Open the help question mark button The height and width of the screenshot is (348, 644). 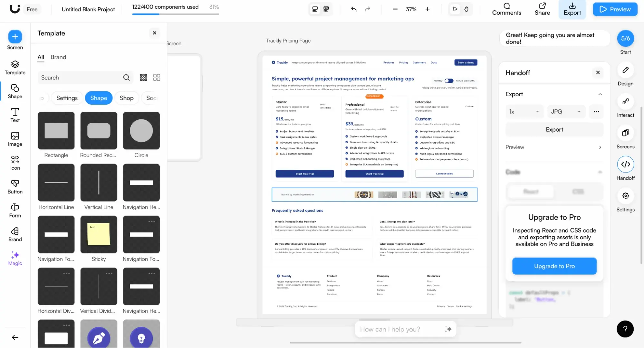625,329
